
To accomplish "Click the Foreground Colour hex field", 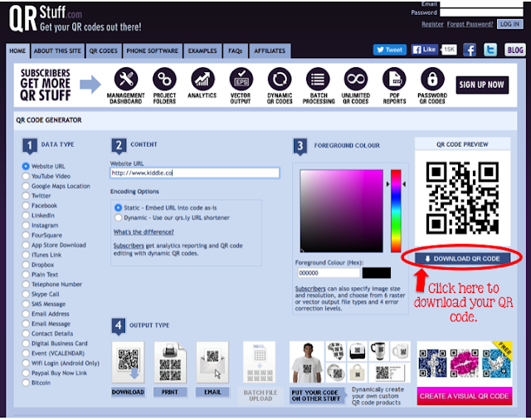I will [329, 273].
